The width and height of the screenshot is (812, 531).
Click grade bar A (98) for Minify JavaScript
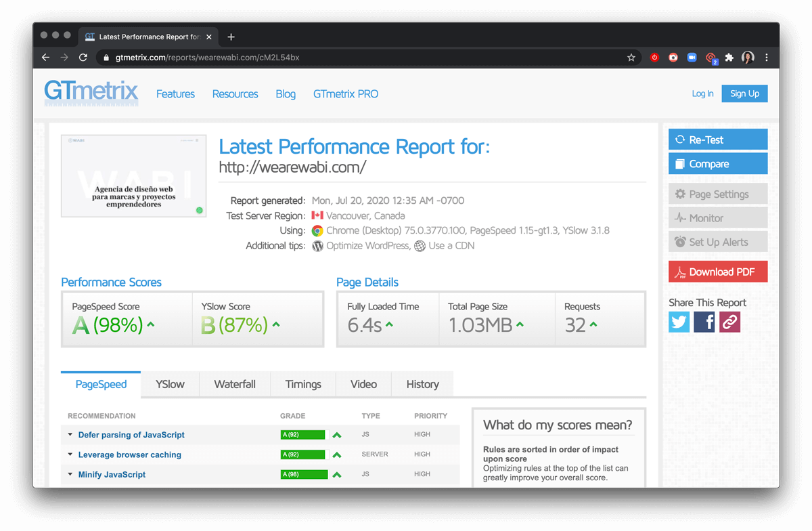click(x=304, y=474)
